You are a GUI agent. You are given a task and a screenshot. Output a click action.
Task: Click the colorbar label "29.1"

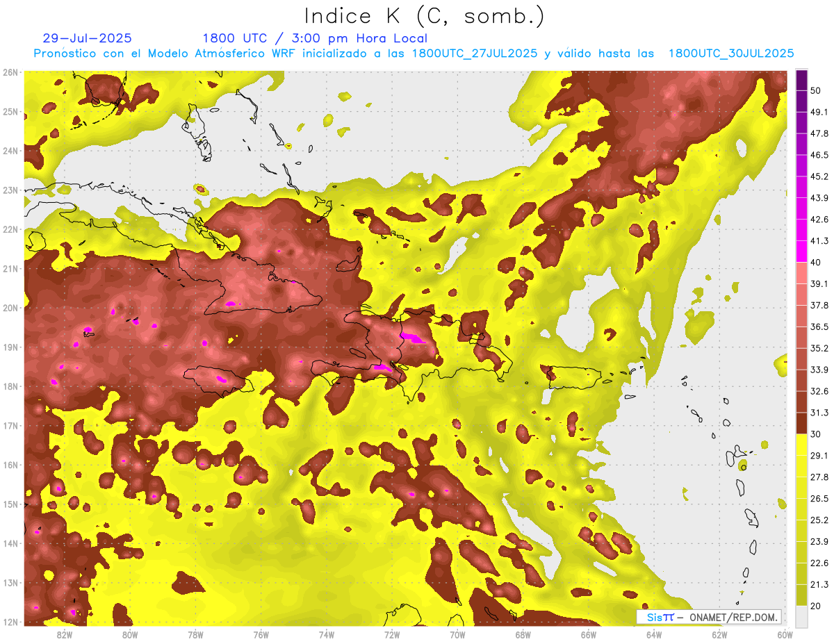(819, 456)
